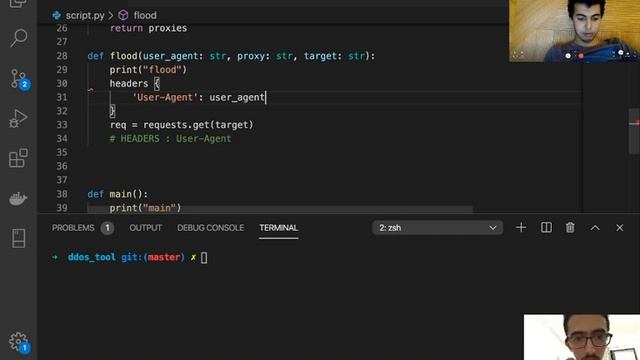Maximize the panel with the up chevron
Image resolution: width=640 pixels, height=360 pixels.
595,228
